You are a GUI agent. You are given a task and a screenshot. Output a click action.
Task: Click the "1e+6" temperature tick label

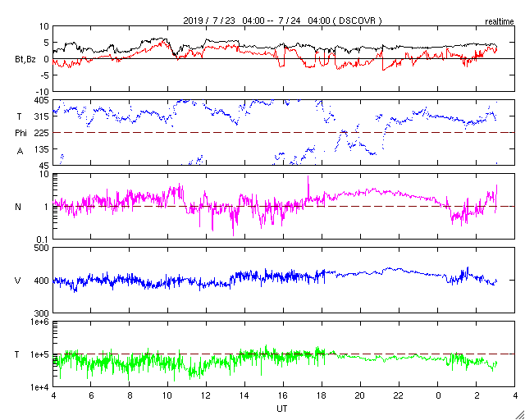pyautogui.click(x=41, y=322)
